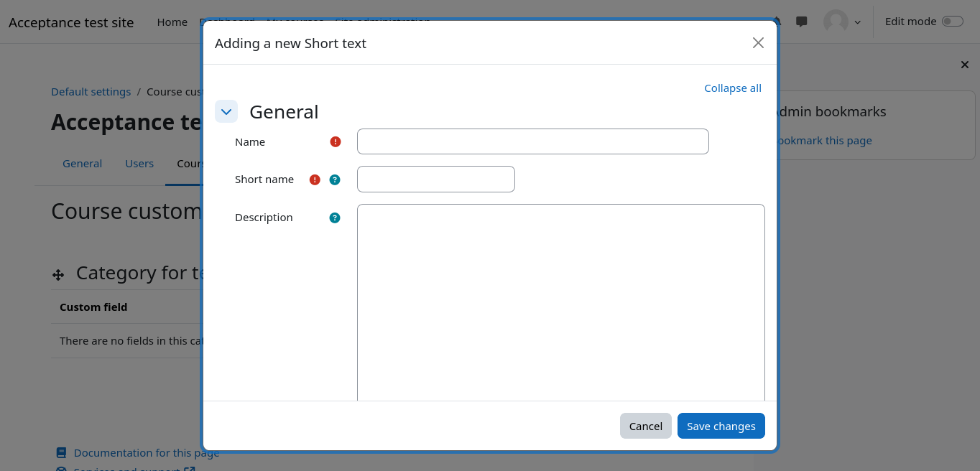Viewport: 980px width, 471px height.
Task: Open Description help icon
Action: click(335, 218)
